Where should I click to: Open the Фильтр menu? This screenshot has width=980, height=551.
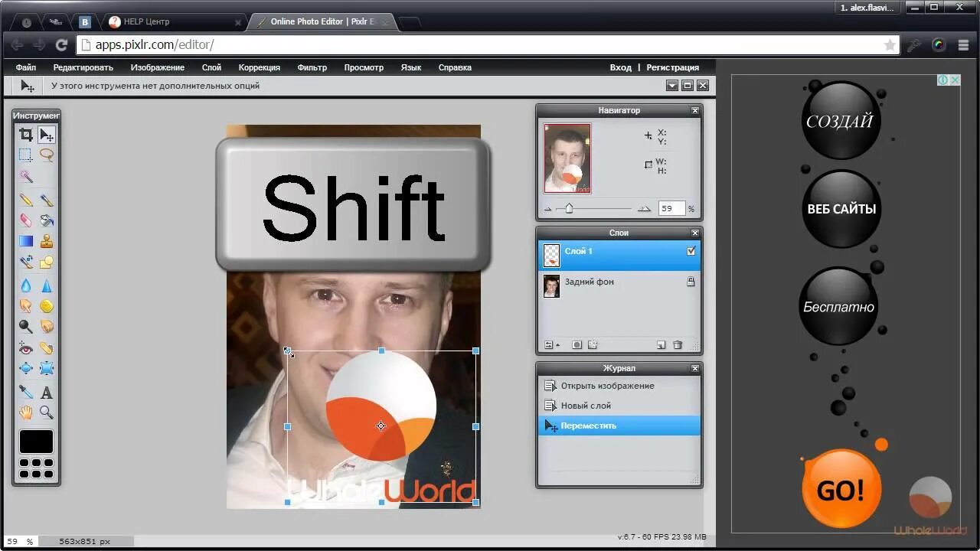(x=312, y=67)
